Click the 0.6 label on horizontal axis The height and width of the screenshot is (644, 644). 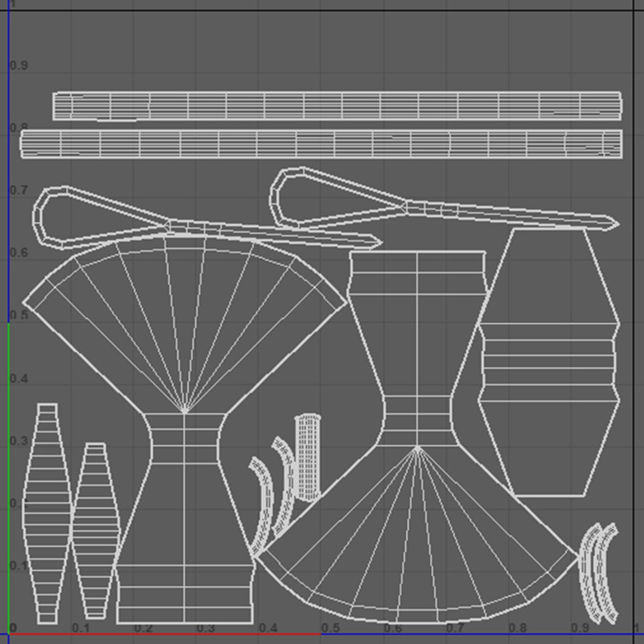pyautogui.click(x=393, y=628)
